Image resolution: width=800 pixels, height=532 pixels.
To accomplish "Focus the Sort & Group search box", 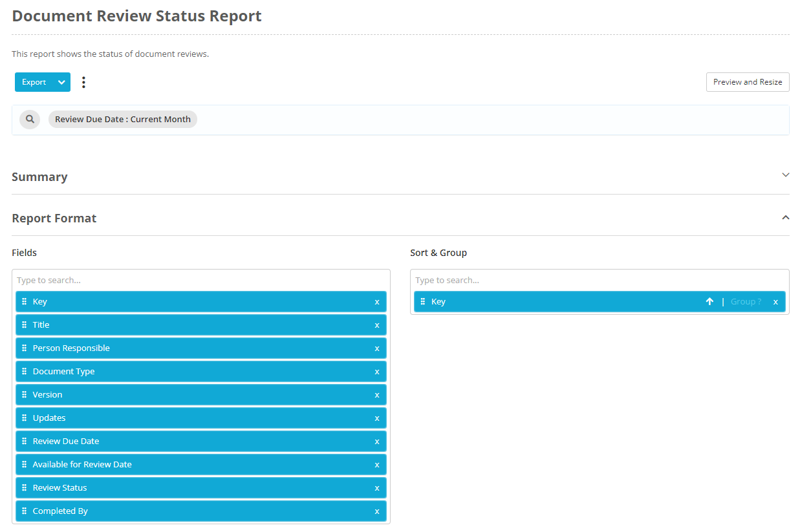I will pyautogui.click(x=600, y=281).
